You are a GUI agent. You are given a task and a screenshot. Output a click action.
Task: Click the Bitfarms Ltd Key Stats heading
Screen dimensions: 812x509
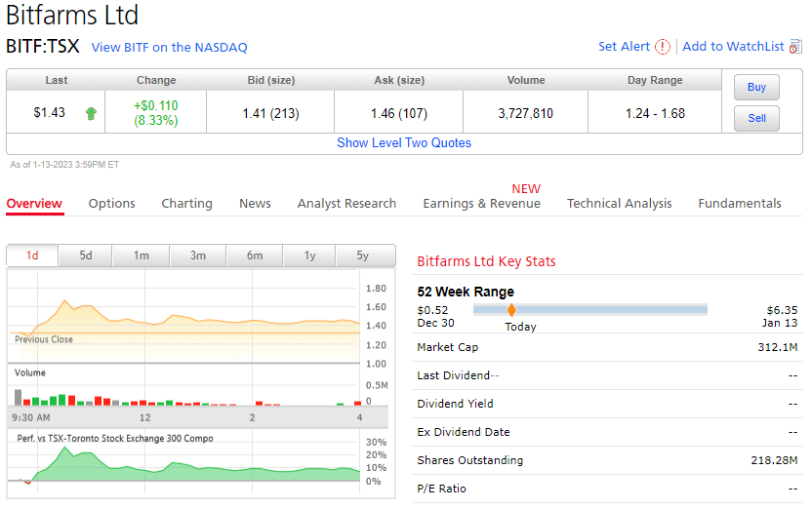pyautogui.click(x=486, y=261)
